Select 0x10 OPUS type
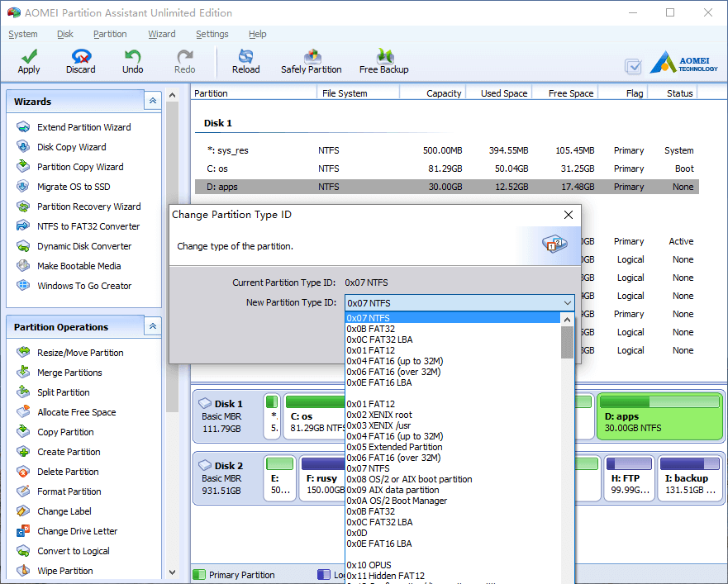 coord(453,566)
